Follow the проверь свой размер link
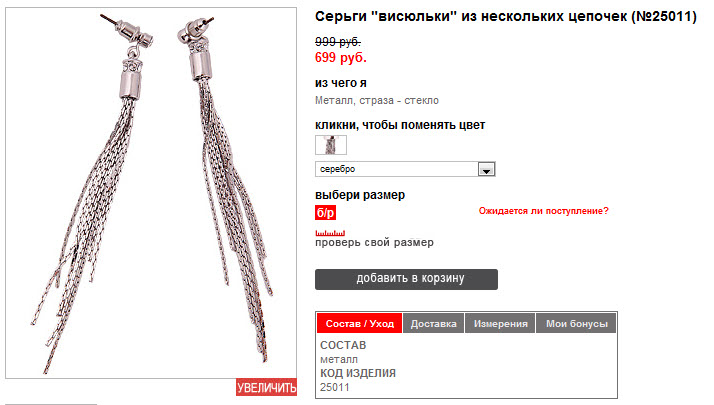 (x=374, y=242)
